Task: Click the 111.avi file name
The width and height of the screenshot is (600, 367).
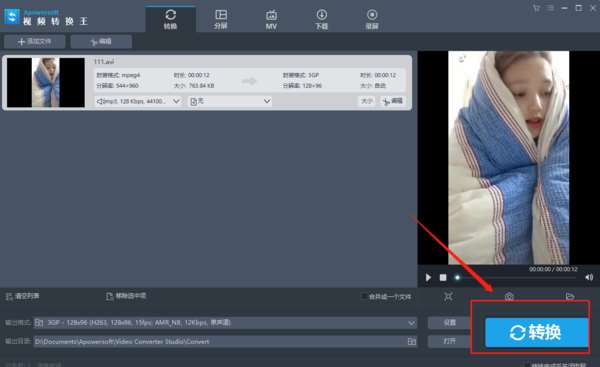Action: tap(104, 61)
